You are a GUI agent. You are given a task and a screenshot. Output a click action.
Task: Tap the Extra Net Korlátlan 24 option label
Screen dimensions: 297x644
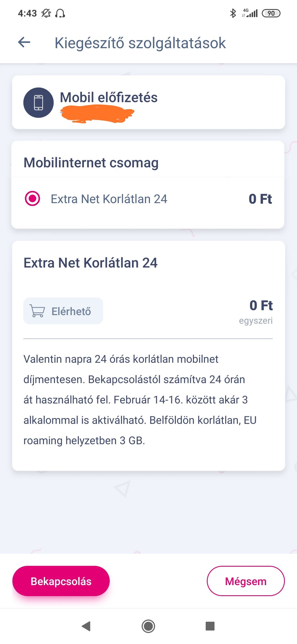click(x=109, y=199)
